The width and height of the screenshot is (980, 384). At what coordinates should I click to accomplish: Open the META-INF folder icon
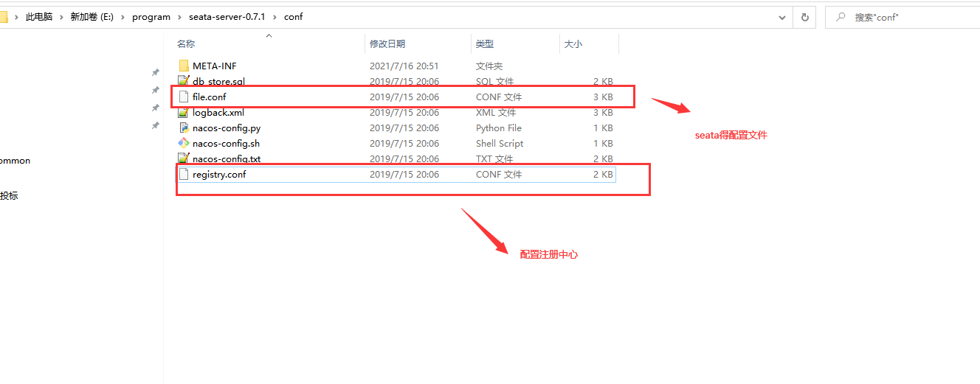coord(184,66)
